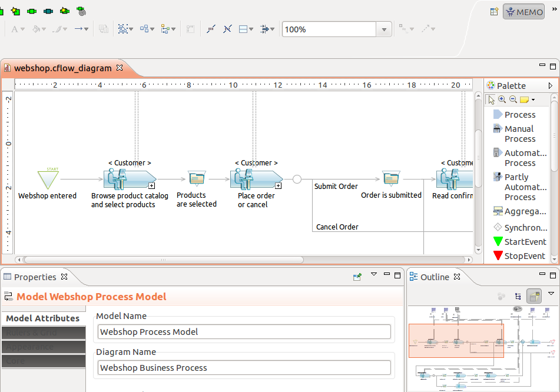
Task: Click the Outline overview thumbnail viewport
Action: 456,341
